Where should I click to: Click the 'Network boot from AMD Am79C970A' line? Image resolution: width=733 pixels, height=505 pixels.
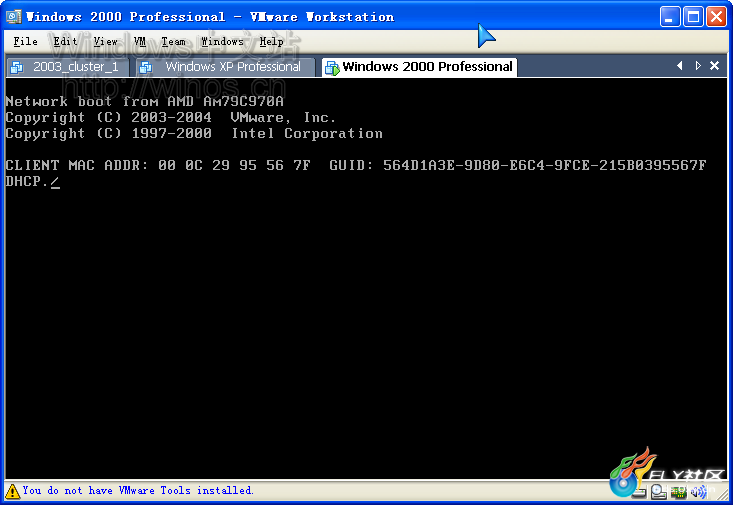(144, 101)
